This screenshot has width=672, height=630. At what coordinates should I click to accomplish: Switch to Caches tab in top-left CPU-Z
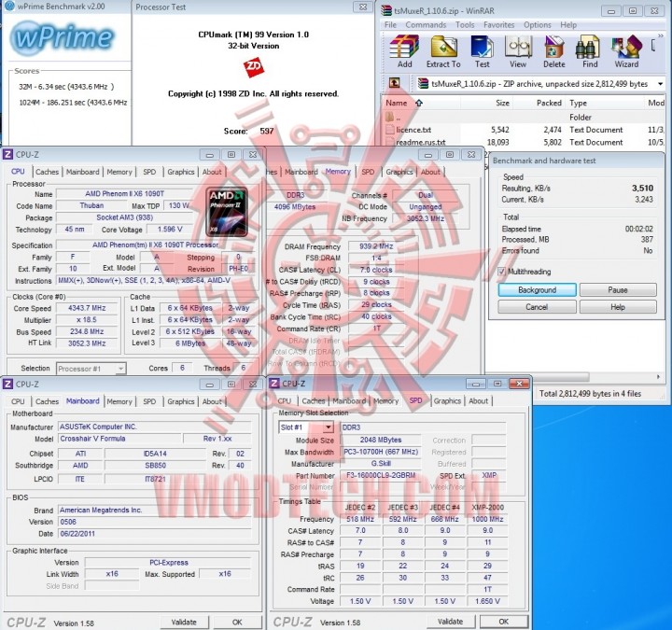click(x=48, y=172)
